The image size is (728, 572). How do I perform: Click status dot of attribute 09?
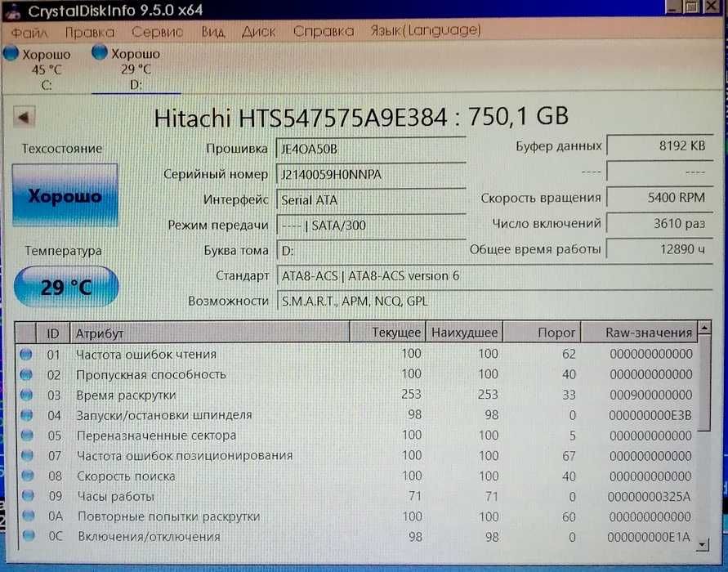tap(29, 496)
